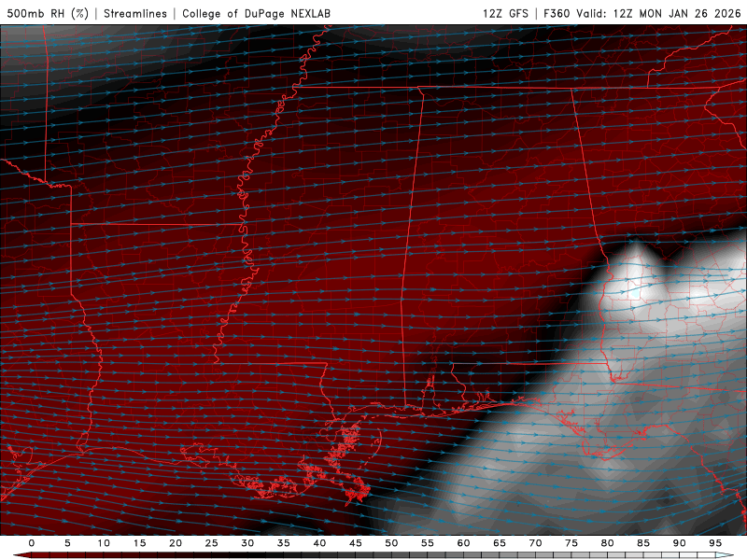Click the "12Z GFS" model run label

click(505, 13)
